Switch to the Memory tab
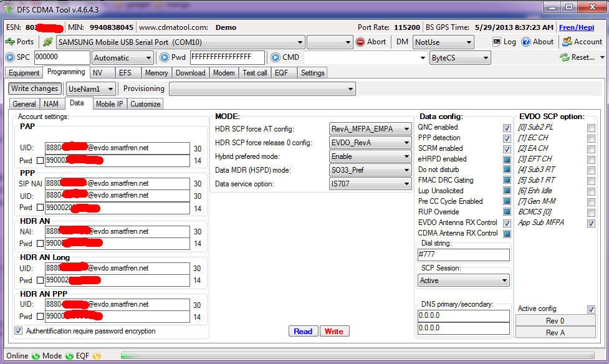609x364 pixels. click(156, 73)
